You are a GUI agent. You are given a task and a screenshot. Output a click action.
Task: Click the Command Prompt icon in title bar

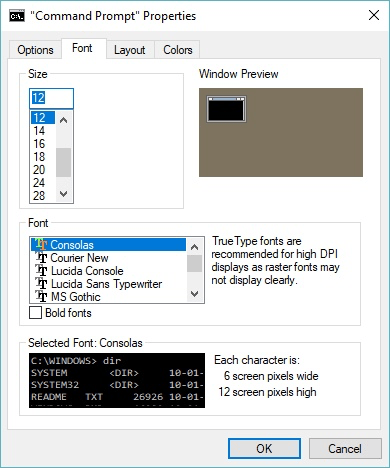tap(16, 16)
